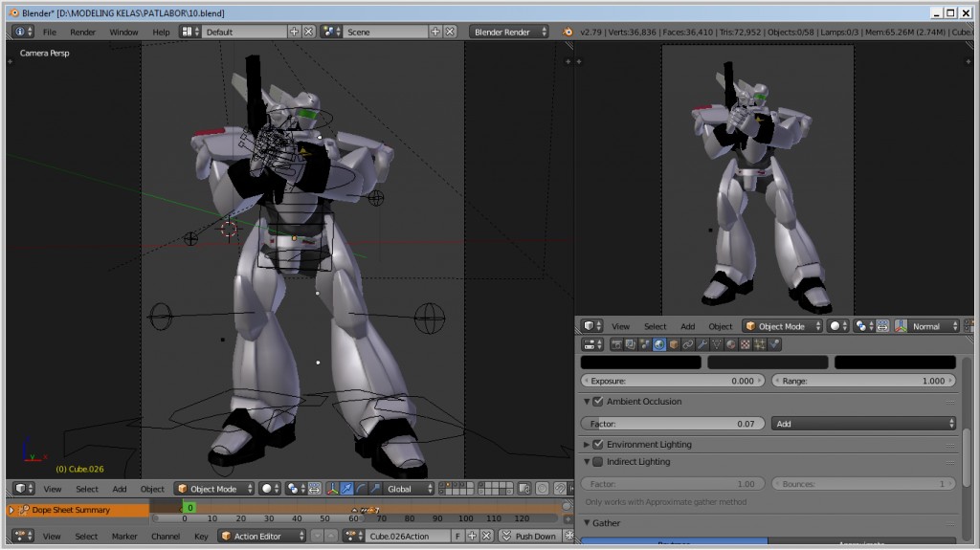Open the Render menu in top bar
980x550 pixels.
(82, 32)
